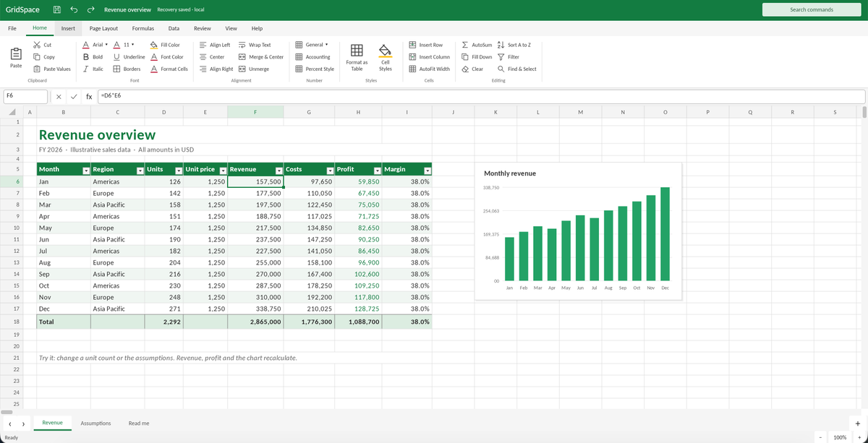Switch to the Insert ribbon tab
This screenshot has height=443, width=868.
click(68, 28)
